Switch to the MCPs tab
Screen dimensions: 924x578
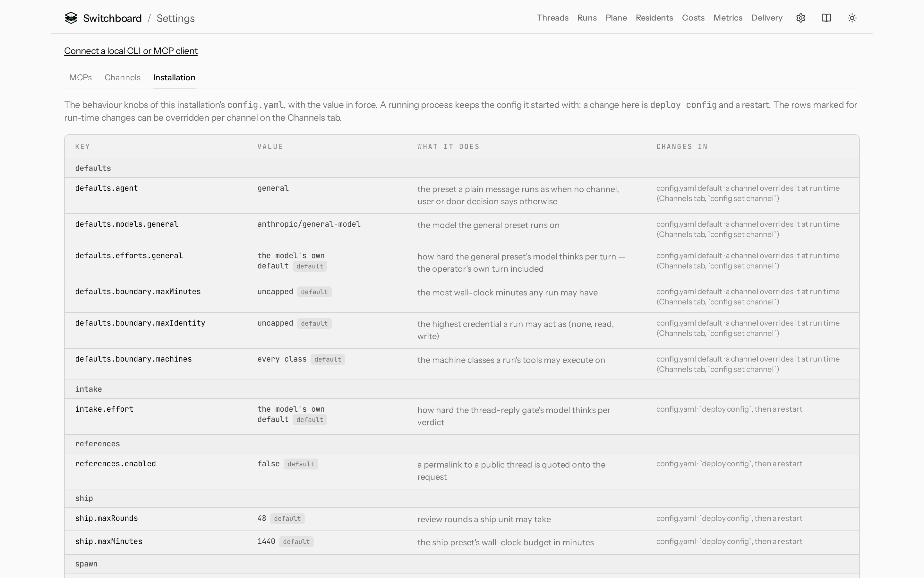[x=81, y=78]
